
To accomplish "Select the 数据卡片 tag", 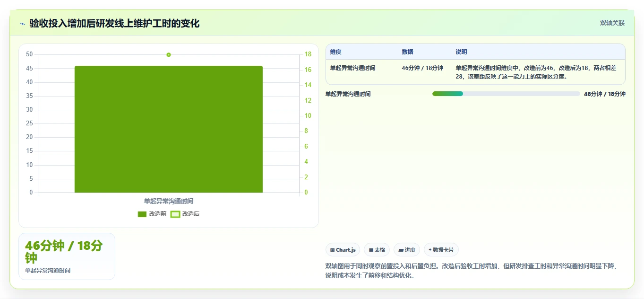I will click(441, 250).
